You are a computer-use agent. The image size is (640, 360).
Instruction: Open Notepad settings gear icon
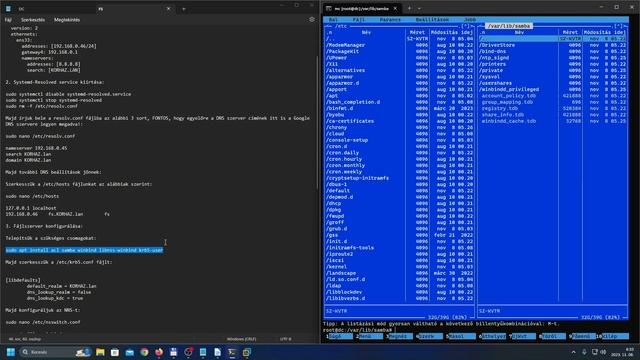(x=312, y=19)
